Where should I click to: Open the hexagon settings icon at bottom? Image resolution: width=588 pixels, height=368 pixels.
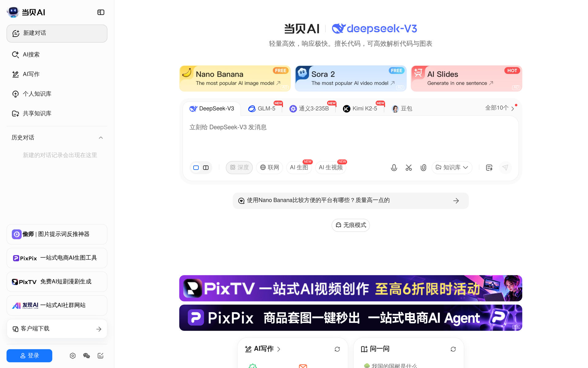click(73, 356)
